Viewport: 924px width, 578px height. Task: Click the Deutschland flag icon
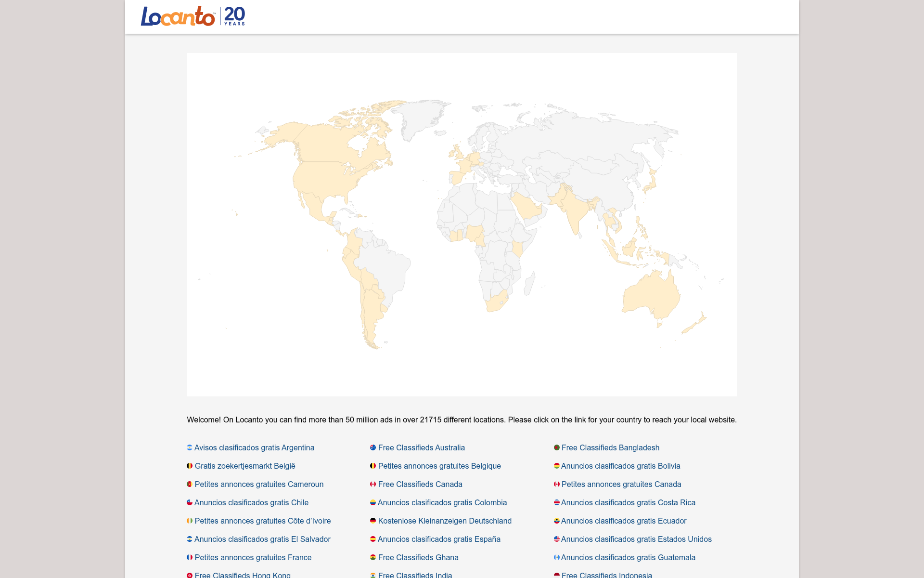coord(373,521)
